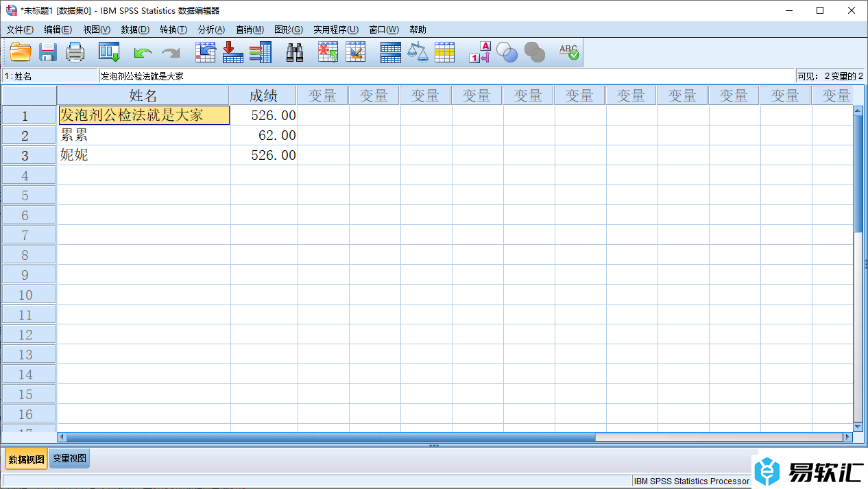The image size is (868, 489).
Task: Click the Open data document folder icon
Action: tap(21, 52)
